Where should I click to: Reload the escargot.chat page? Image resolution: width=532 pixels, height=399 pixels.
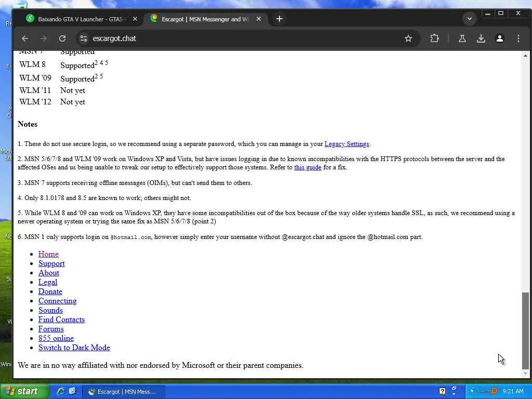coord(62,38)
